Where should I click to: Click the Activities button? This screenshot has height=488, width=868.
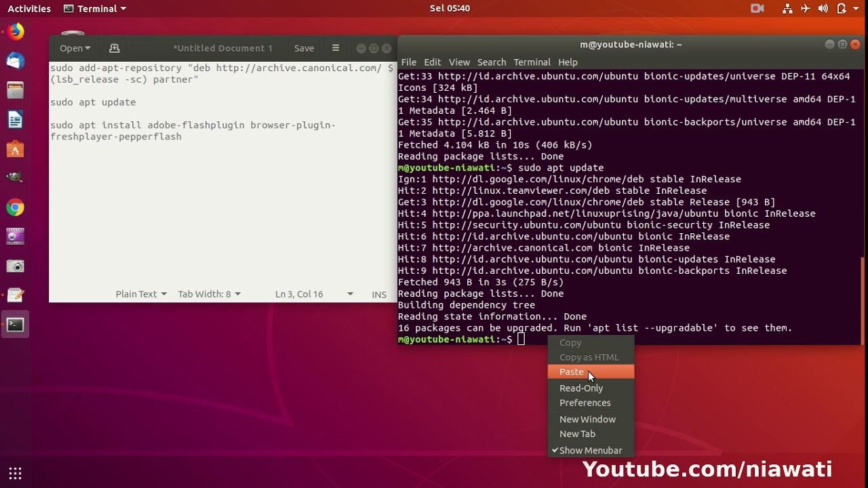coord(29,8)
